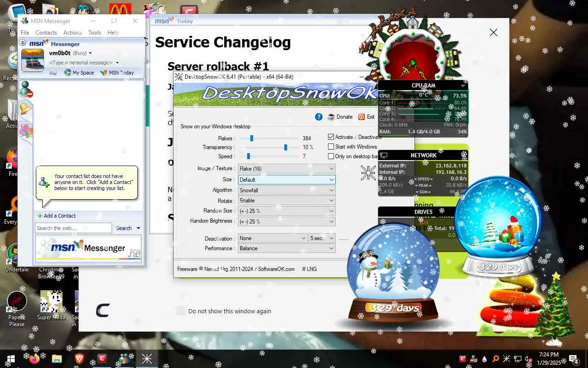Open MSN Today button
The width and height of the screenshot is (588, 368).
click(x=117, y=73)
